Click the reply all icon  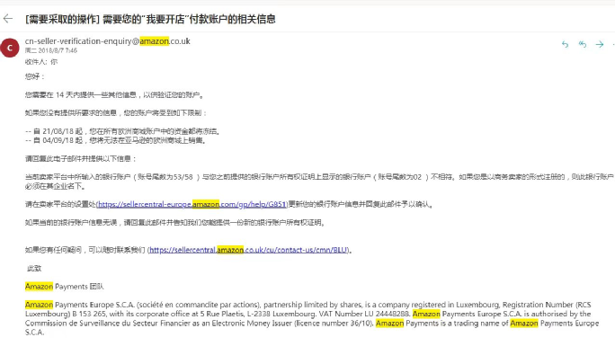coord(583,44)
